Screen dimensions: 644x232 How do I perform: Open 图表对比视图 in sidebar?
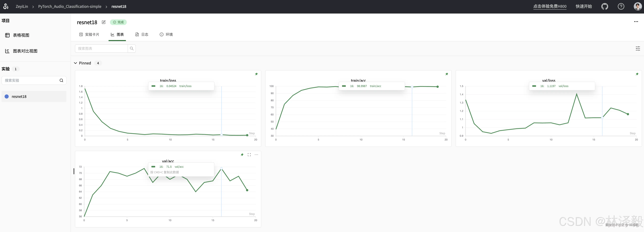pyautogui.click(x=25, y=51)
